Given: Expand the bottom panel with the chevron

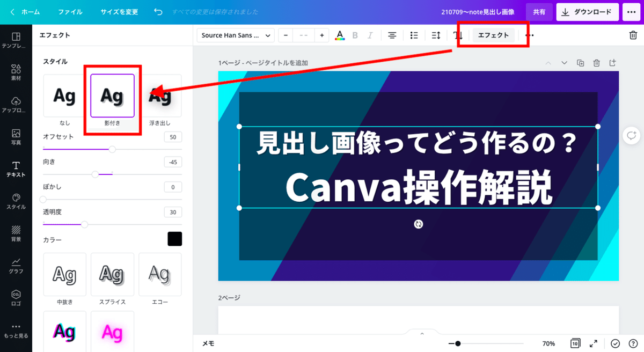Looking at the screenshot, I should (x=421, y=333).
